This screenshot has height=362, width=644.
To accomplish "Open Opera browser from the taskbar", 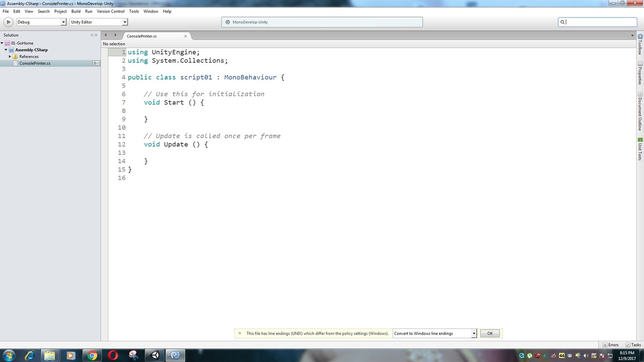I will coord(113,356).
